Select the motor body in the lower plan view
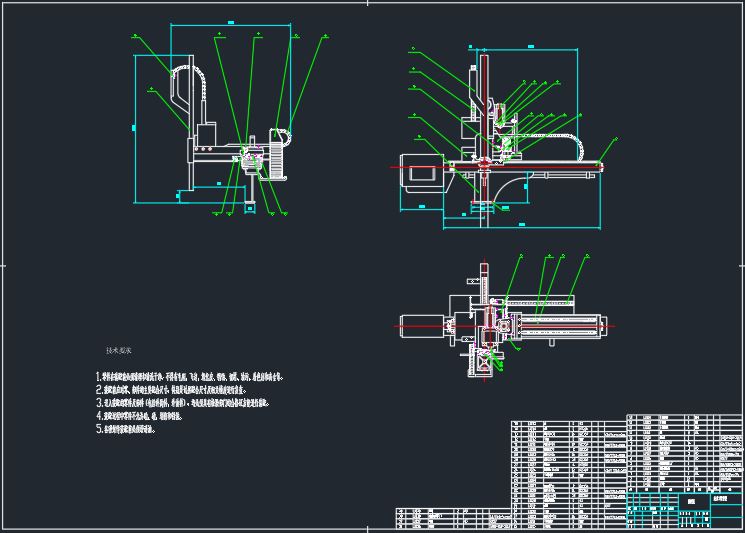 pyautogui.click(x=422, y=326)
